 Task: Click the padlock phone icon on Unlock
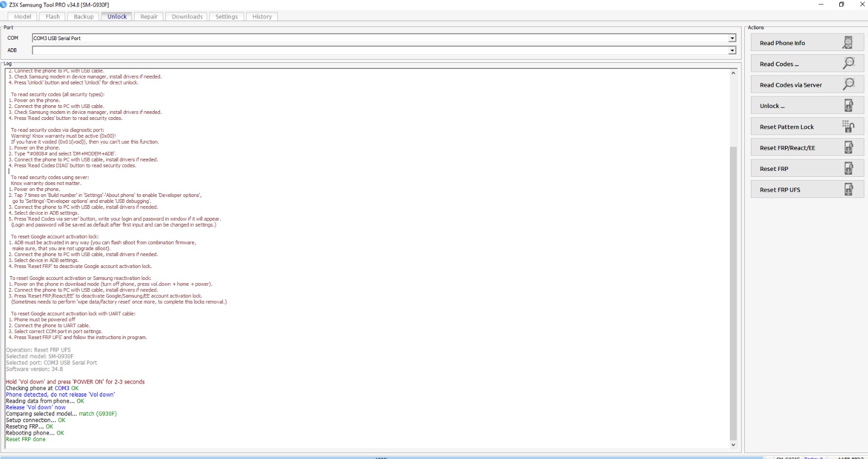click(848, 106)
